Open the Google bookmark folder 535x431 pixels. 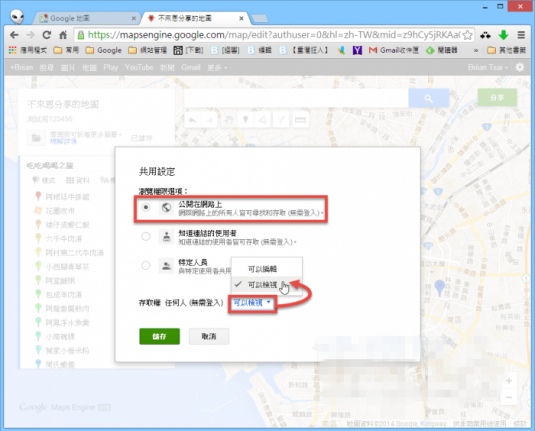click(x=103, y=51)
